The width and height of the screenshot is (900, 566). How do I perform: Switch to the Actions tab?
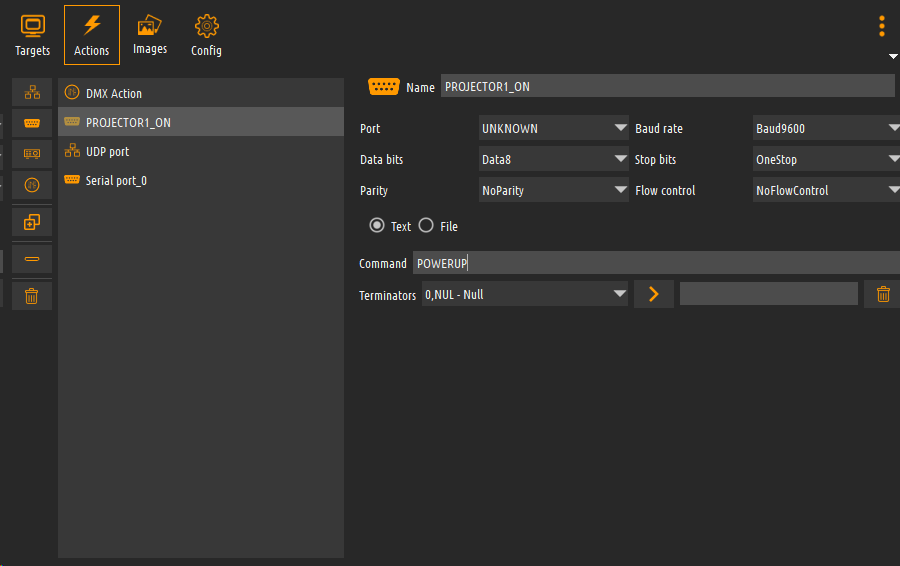click(92, 36)
